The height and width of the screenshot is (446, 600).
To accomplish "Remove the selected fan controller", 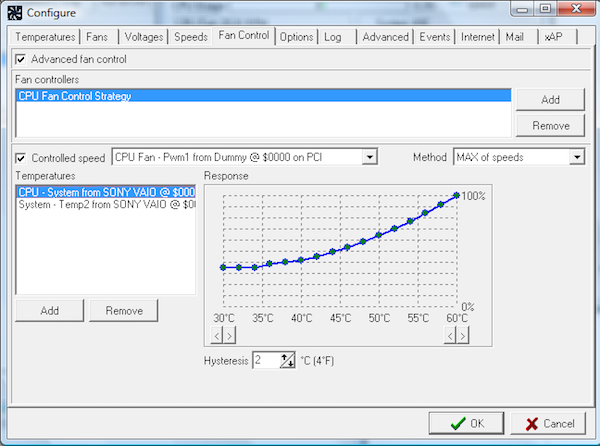I will [550, 125].
